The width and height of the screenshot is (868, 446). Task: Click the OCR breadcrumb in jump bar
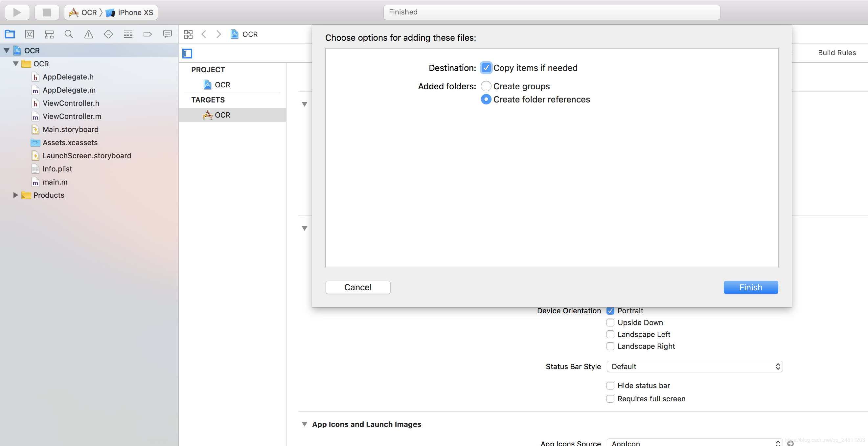coord(244,34)
